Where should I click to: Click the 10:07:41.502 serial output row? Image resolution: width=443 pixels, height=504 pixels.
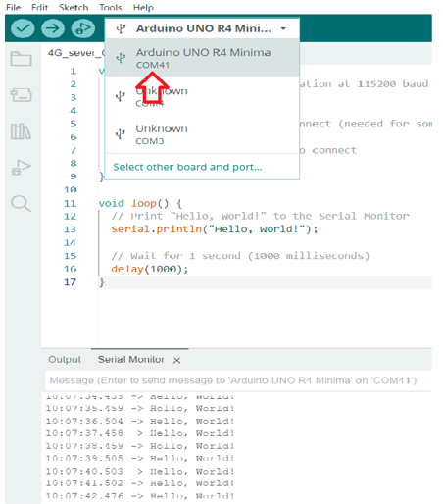(x=140, y=483)
